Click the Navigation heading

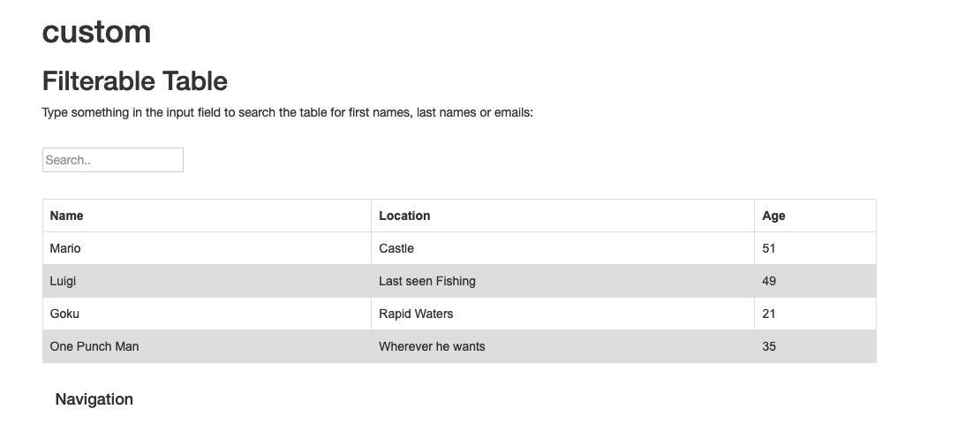[94, 399]
